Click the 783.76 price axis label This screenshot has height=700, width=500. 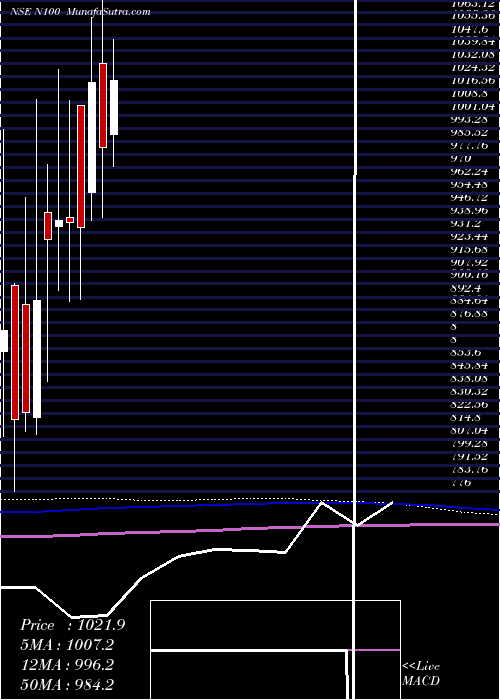(x=472, y=470)
